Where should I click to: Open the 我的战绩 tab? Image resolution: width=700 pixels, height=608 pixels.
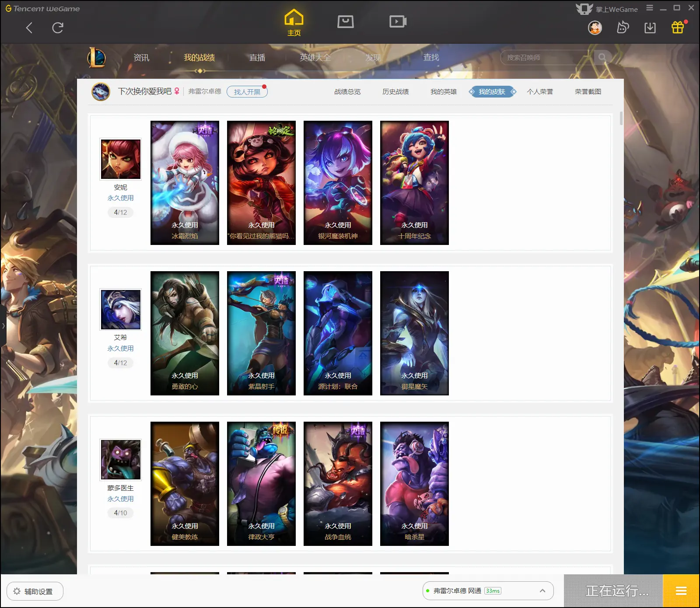(199, 58)
